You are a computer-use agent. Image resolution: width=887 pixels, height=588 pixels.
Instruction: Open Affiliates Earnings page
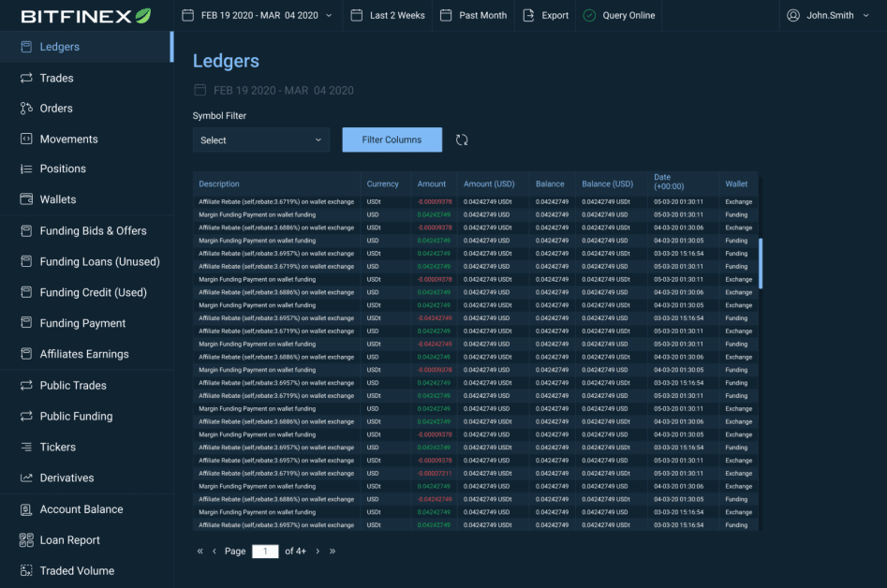click(86, 354)
